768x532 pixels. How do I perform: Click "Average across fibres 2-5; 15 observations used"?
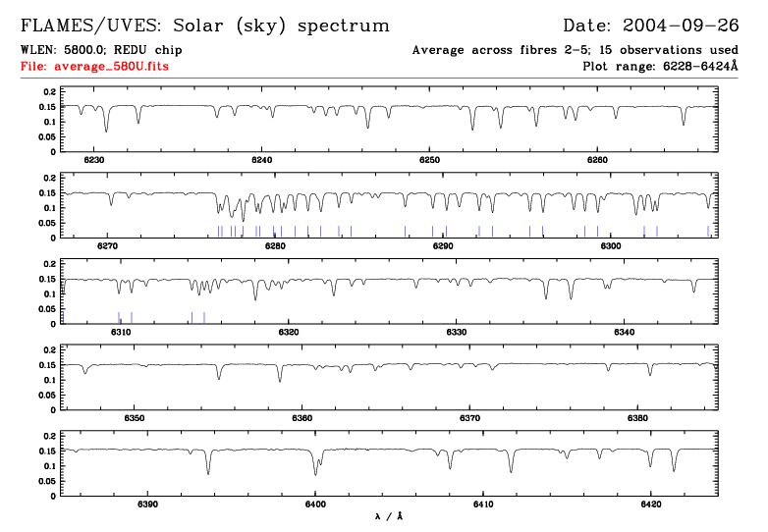pyautogui.click(x=576, y=50)
